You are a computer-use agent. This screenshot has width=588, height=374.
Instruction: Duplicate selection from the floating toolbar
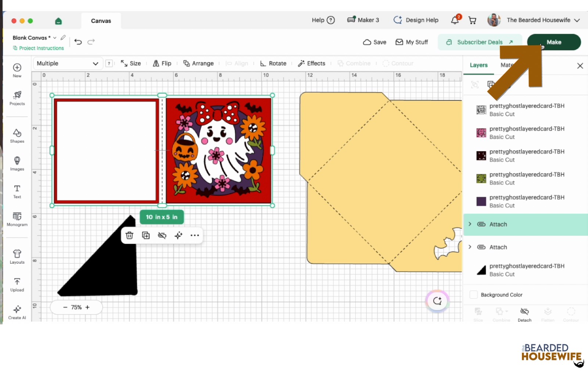tap(146, 235)
